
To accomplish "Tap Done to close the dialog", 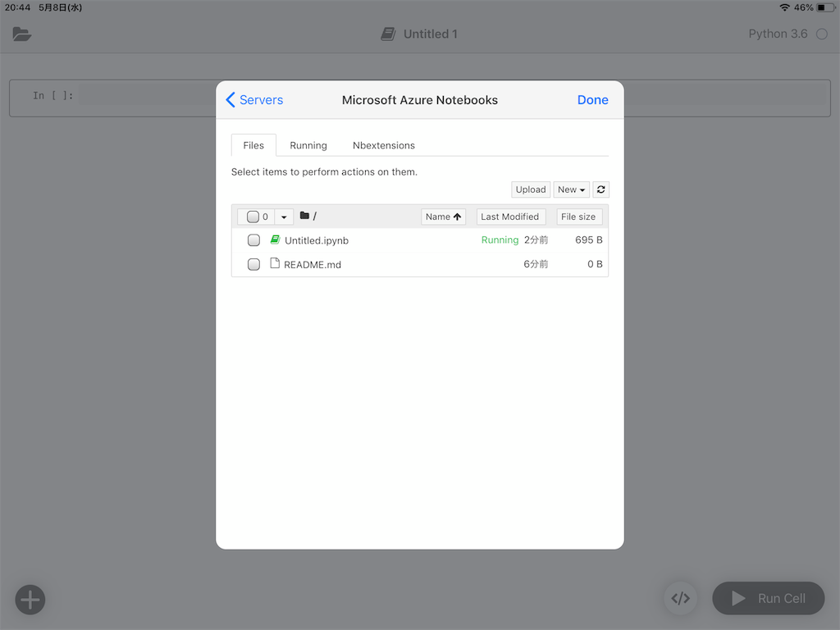I will click(x=592, y=100).
